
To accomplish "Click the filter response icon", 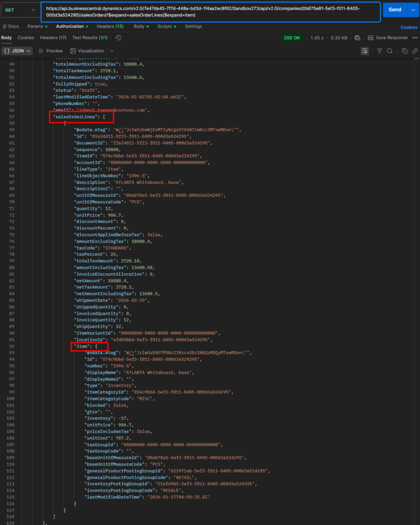I will (380, 51).
